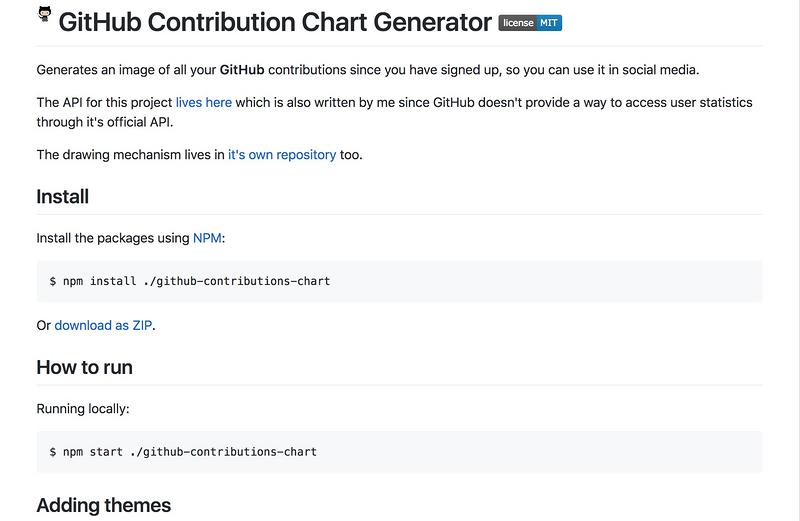Click the 'How to run' section heading
This screenshot has height=521, width=800.
click(84, 367)
